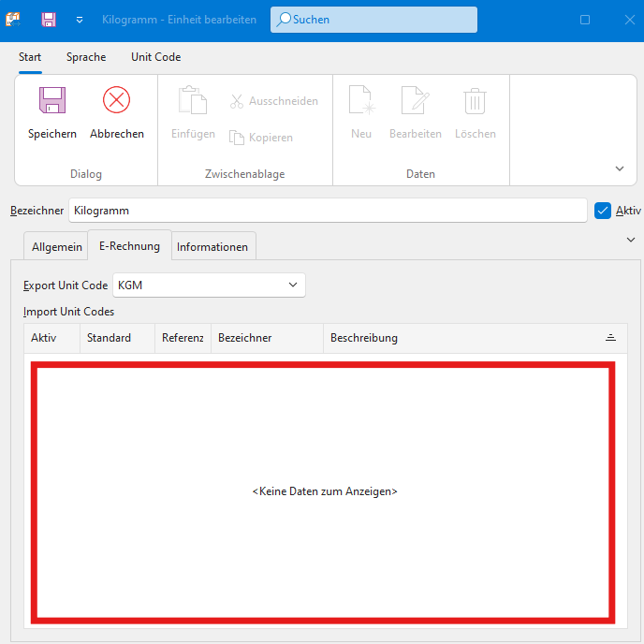Click the Kopieren icon in Zwischenablage
644x644 pixels.
237,138
